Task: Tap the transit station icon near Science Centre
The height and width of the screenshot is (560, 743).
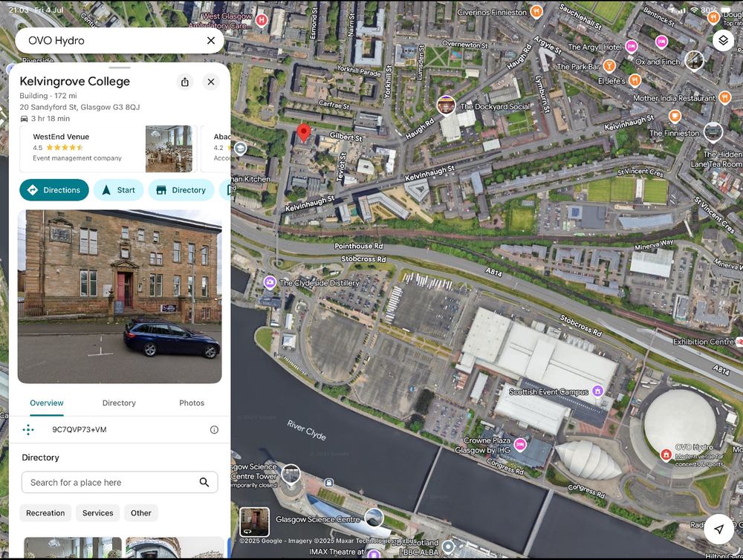Action: pos(329,483)
